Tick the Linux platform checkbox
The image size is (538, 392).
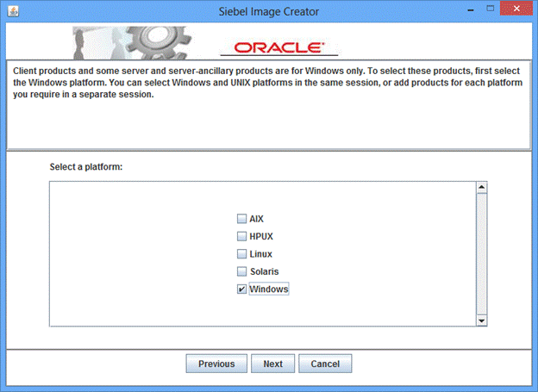(x=241, y=254)
